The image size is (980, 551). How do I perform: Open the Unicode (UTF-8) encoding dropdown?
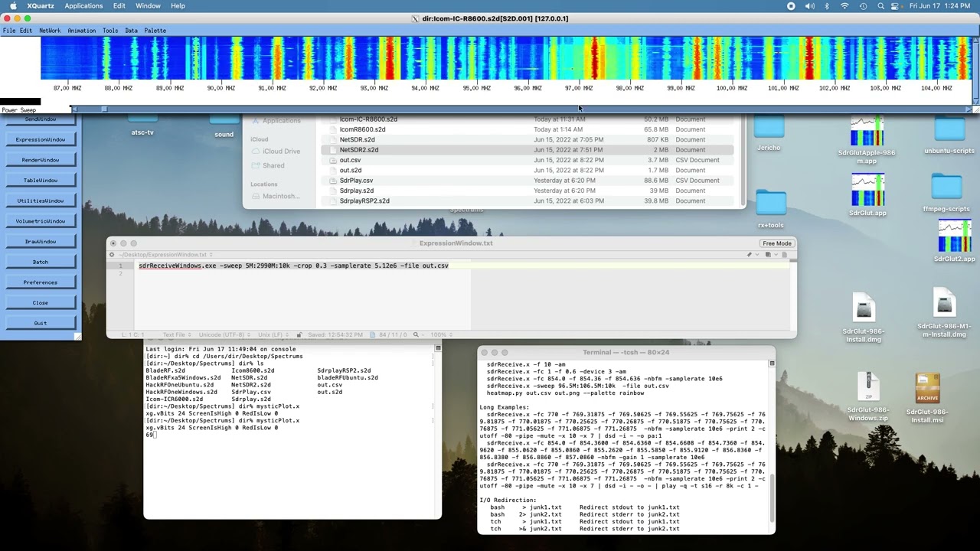point(224,334)
